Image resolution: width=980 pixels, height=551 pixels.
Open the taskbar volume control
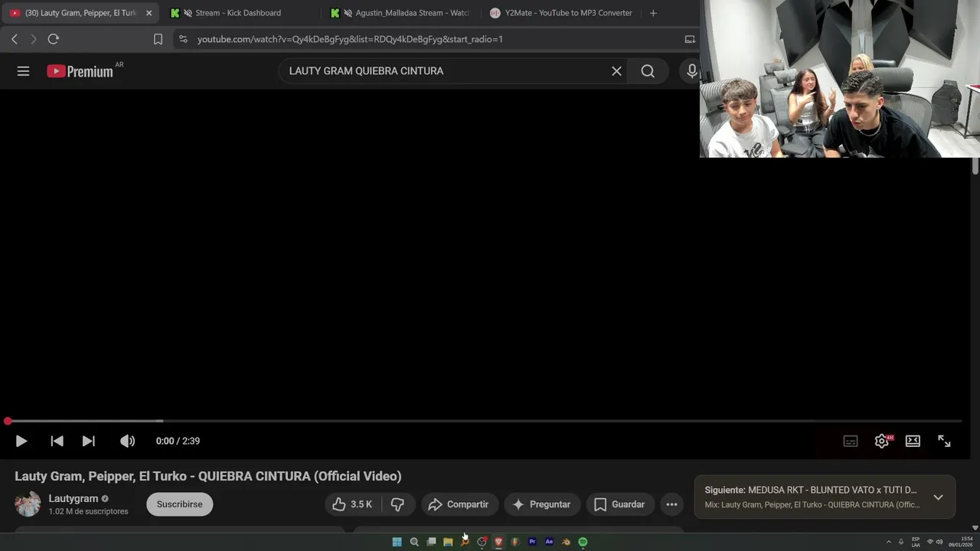[939, 542]
